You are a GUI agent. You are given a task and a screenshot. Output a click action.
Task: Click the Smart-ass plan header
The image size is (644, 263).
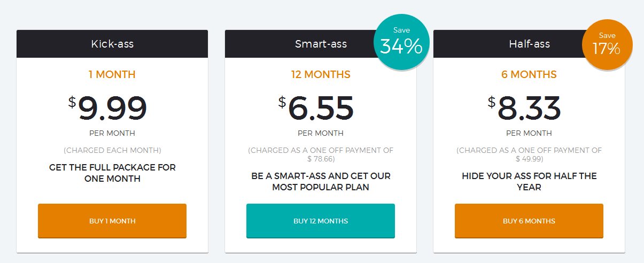pos(321,44)
